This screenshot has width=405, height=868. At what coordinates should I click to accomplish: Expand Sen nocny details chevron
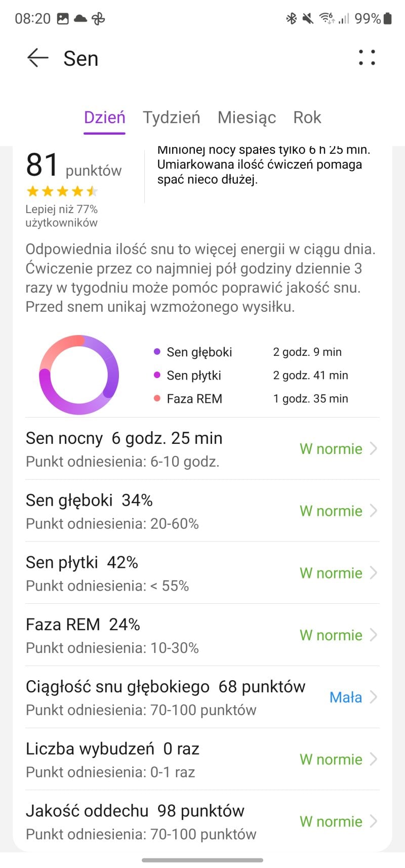374,448
